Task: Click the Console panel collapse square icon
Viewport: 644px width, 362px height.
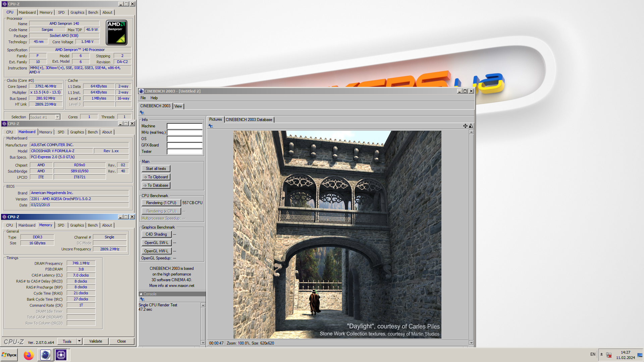Action: coord(141,294)
